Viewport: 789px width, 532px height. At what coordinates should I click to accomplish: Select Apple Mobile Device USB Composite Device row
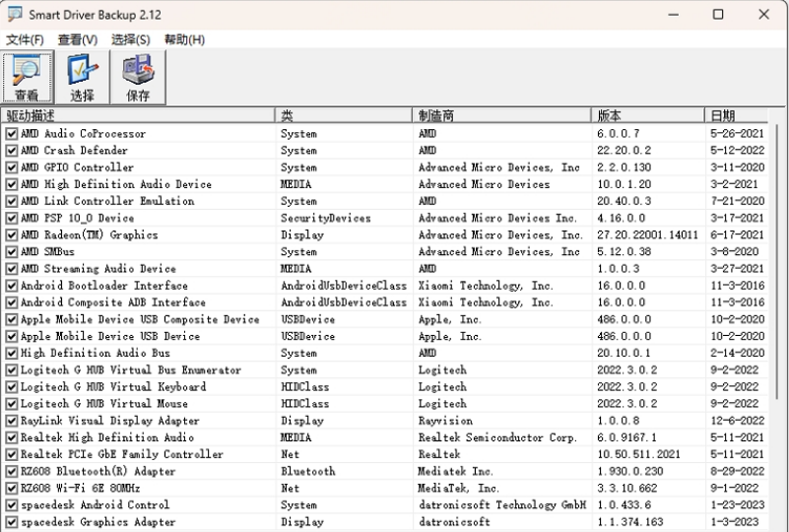point(385,319)
